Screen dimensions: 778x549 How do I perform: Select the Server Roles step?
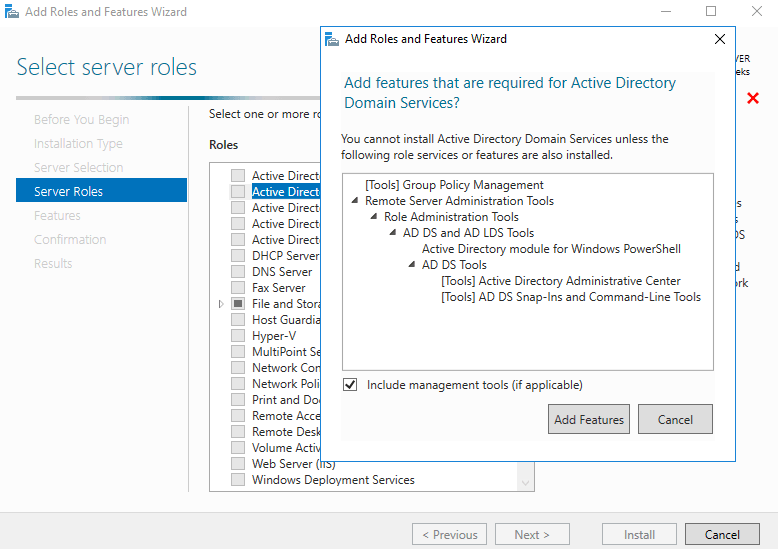point(101,191)
